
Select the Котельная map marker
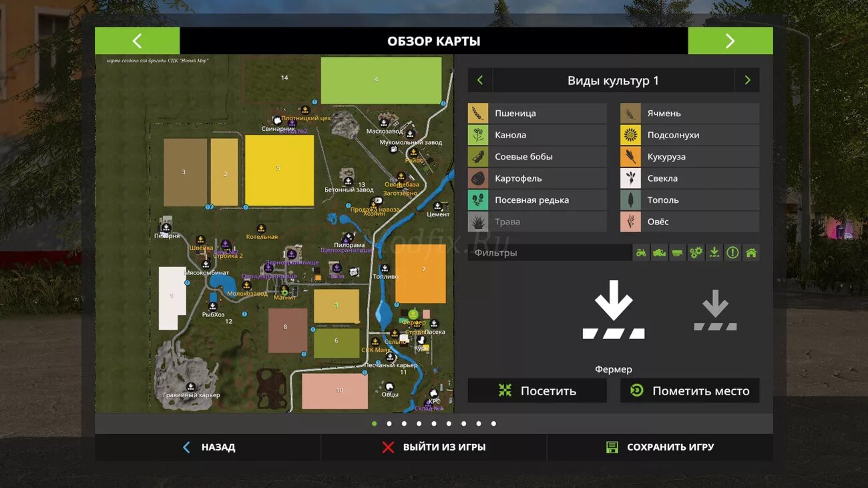pyautogui.click(x=262, y=228)
